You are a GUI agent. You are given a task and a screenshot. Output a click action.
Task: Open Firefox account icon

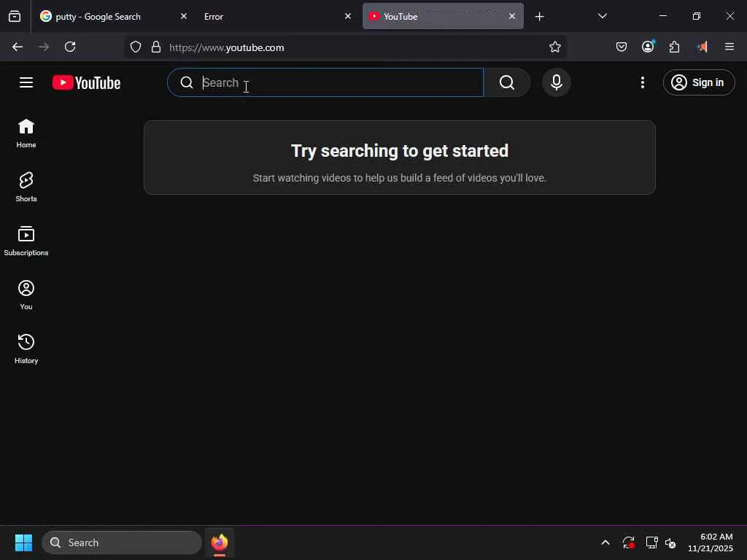tap(648, 47)
